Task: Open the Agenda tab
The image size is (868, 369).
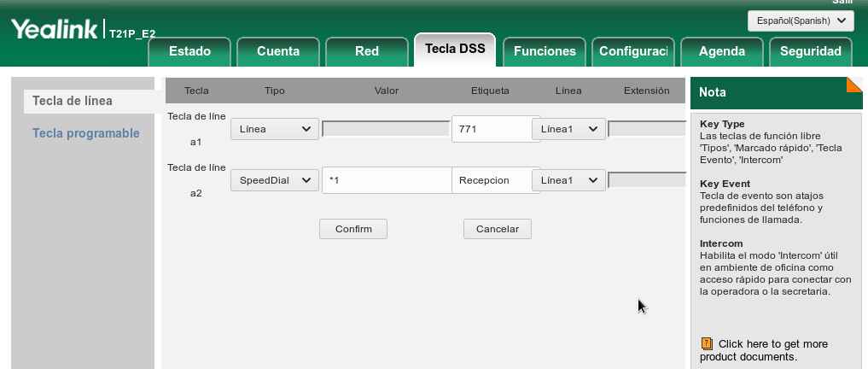Action: pyautogui.click(x=722, y=51)
